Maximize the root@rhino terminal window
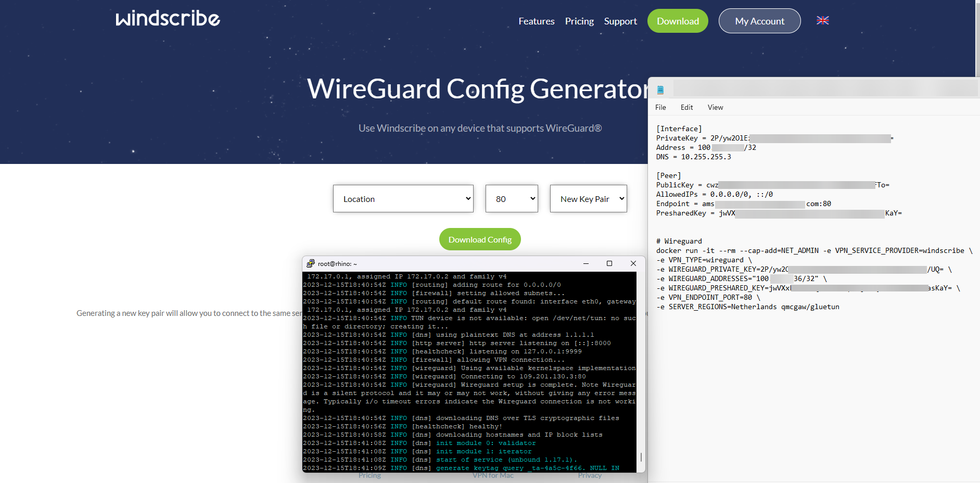The width and height of the screenshot is (980, 483). coord(609,263)
